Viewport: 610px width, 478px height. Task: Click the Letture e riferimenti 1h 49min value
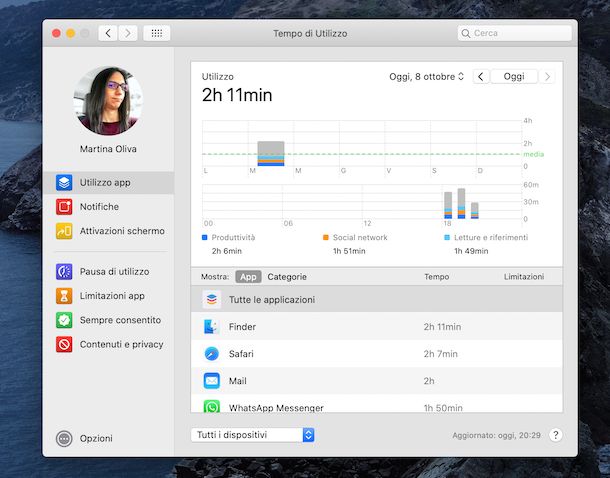(x=471, y=251)
